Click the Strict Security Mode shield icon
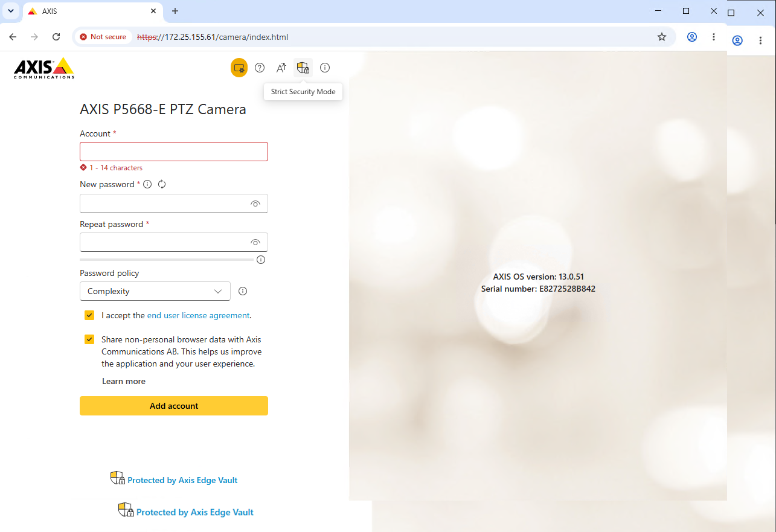 tap(303, 68)
